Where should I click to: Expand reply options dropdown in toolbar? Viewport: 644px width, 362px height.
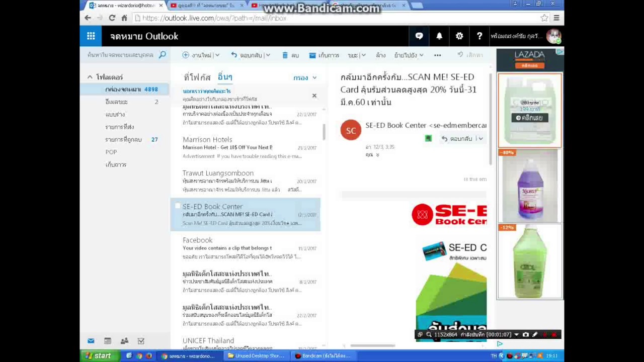point(268,55)
